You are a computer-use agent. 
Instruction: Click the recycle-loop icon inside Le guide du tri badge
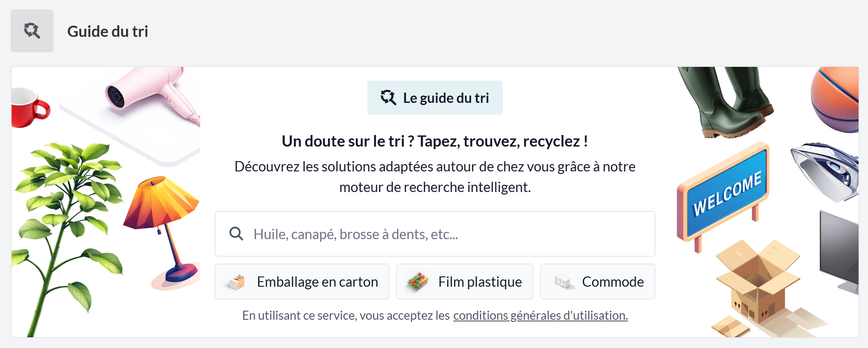pos(388,97)
